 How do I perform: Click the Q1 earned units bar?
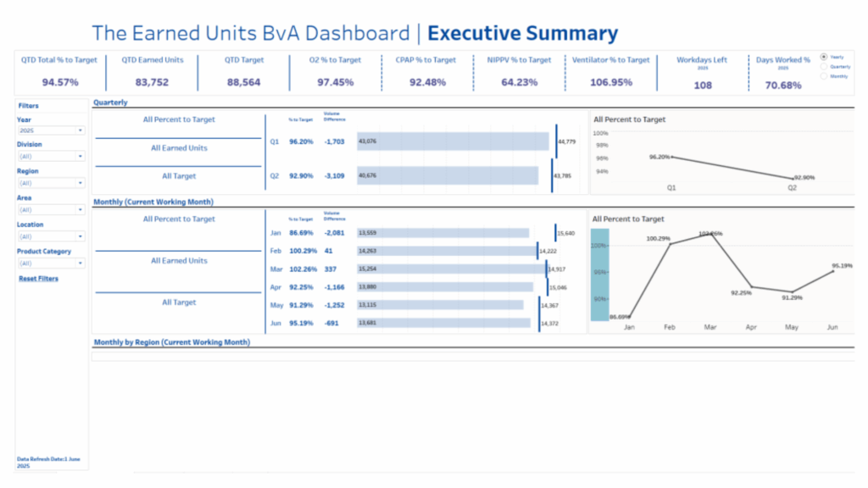453,141
